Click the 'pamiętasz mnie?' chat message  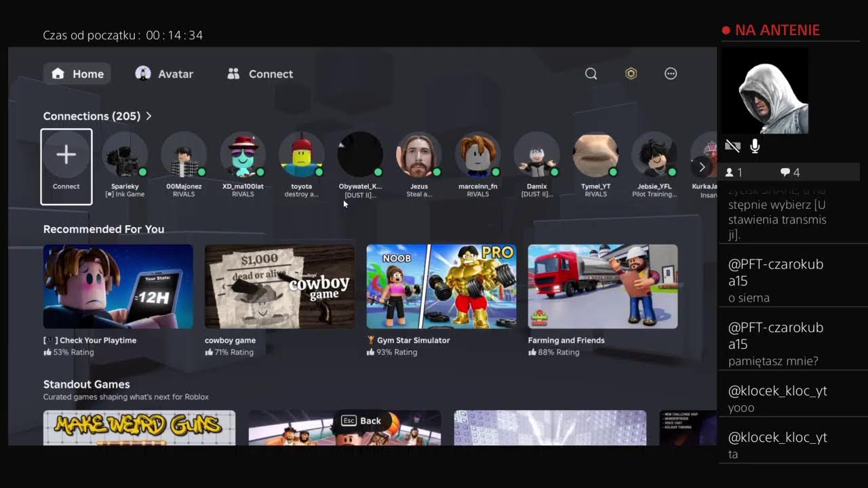772,361
